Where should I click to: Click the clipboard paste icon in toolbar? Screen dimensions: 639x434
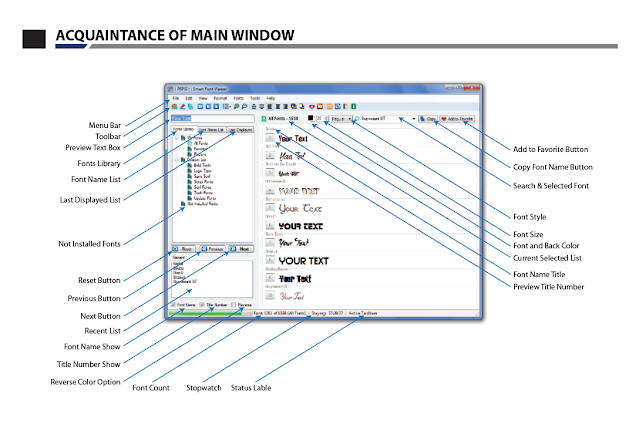point(174,106)
